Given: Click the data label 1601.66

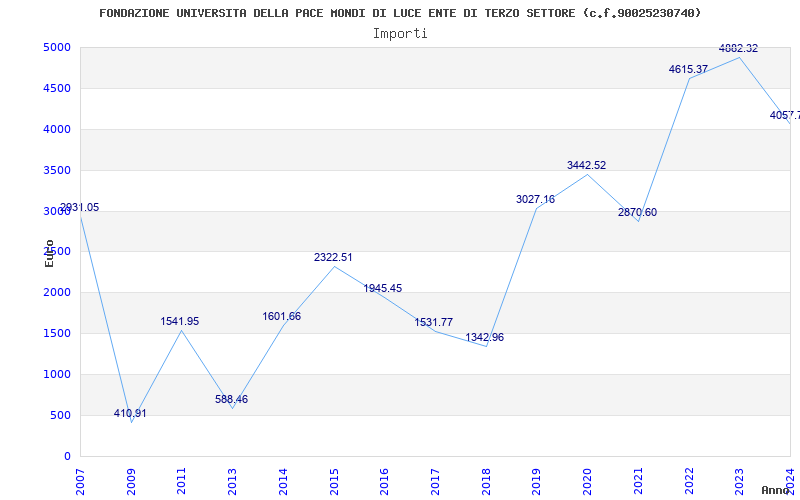Looking at the screenshot, I should click(282, 316).
